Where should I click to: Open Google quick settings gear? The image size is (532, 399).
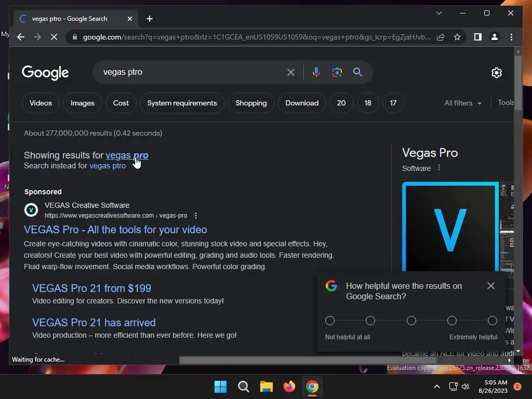click(496, 73)
